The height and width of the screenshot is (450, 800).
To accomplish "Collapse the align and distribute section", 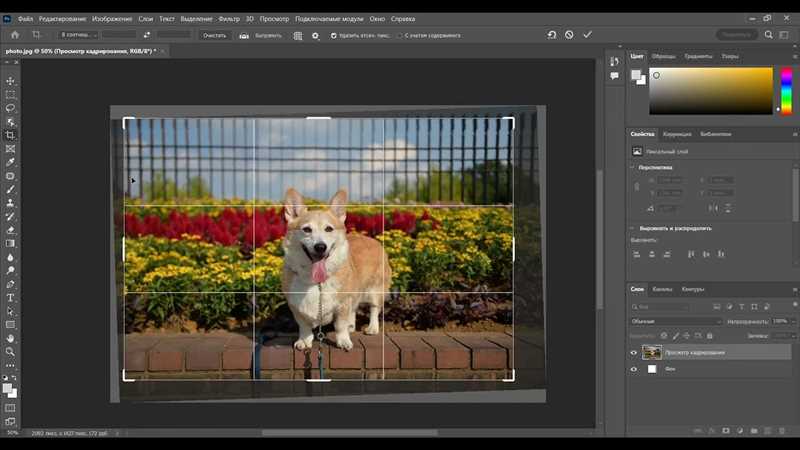I will coord(633,228).
